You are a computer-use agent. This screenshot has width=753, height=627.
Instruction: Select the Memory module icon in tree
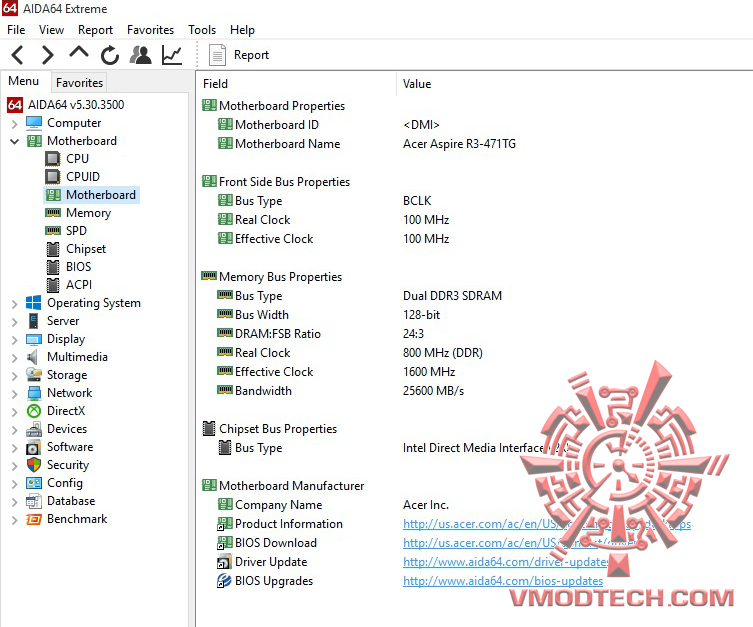pos(53,213)
